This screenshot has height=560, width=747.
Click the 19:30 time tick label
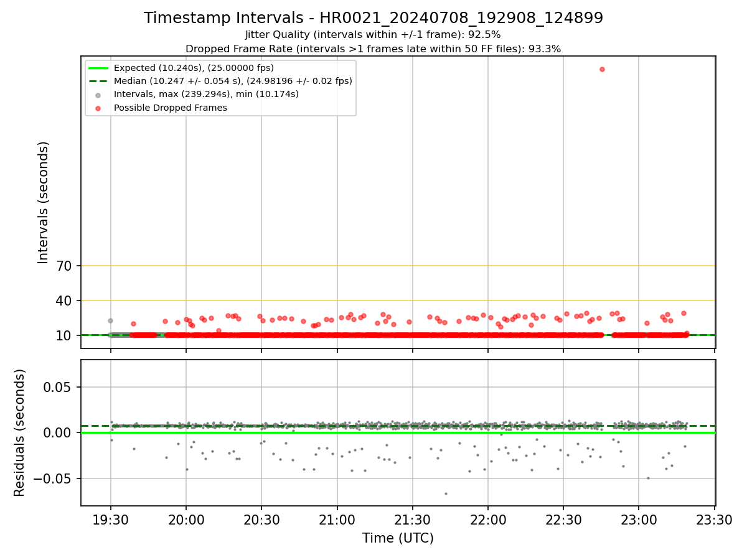click(x=110, y=519)
